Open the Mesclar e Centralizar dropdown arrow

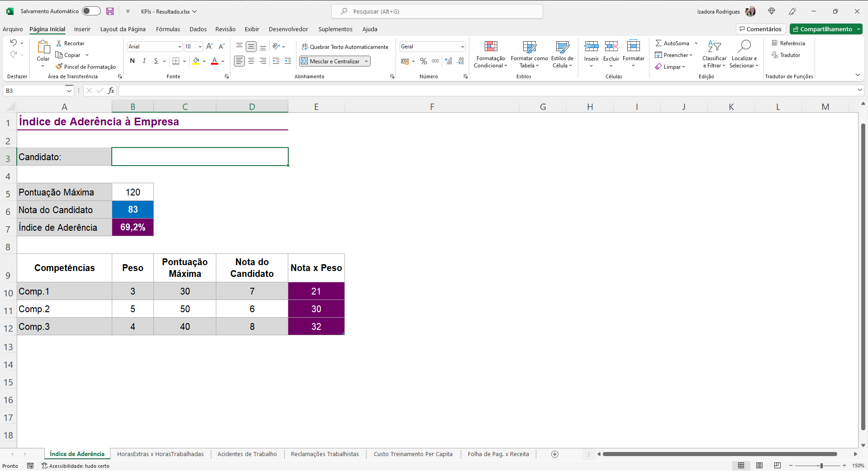tap(366, 61)
